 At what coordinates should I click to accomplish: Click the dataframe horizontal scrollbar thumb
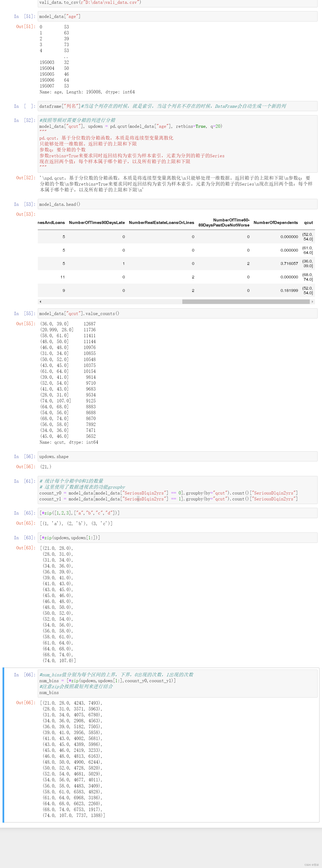coord(246,302)
